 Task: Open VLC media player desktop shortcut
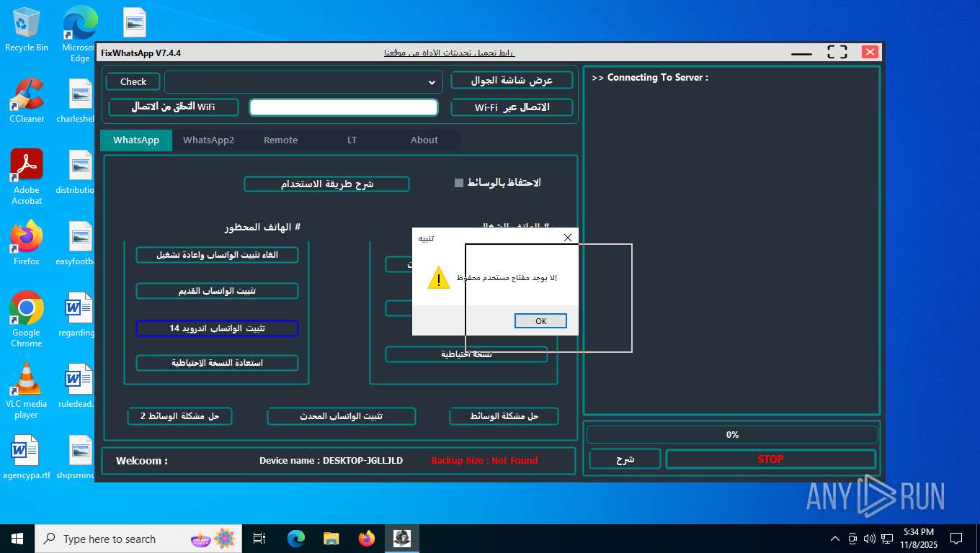click(27, 391)
